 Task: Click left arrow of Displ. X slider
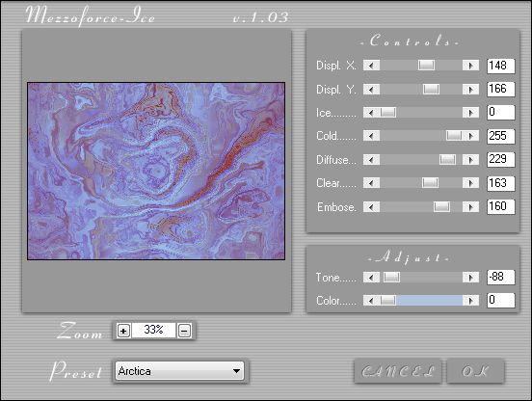coord(371,66)
